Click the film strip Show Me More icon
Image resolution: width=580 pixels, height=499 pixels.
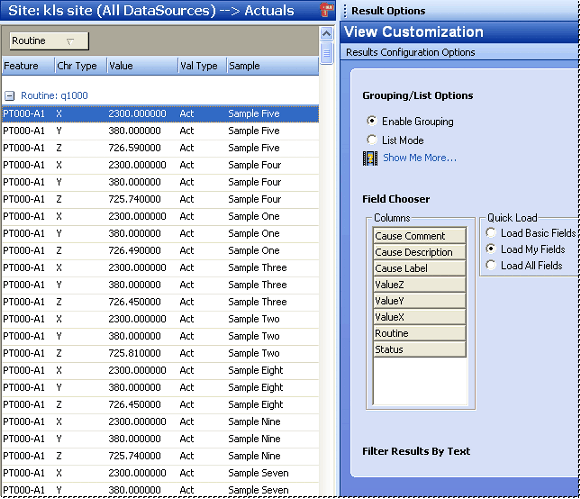[x=370, y=158]
